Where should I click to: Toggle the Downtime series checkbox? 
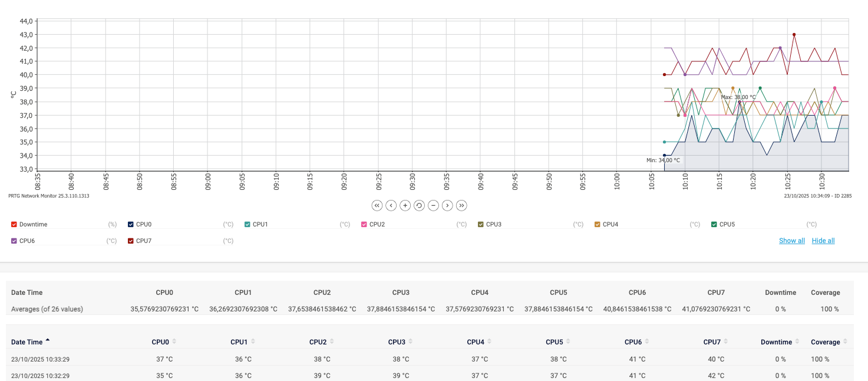coord(14,224)
